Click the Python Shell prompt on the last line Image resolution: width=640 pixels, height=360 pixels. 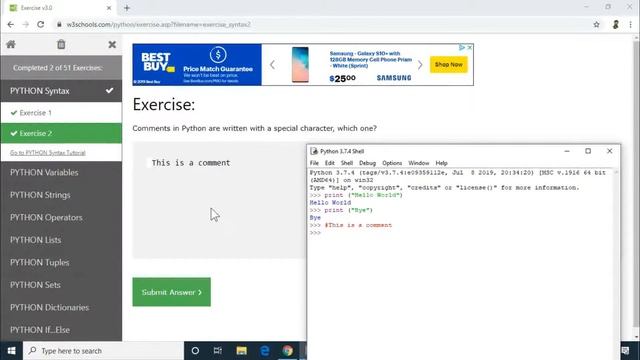(x=315, y=233)
